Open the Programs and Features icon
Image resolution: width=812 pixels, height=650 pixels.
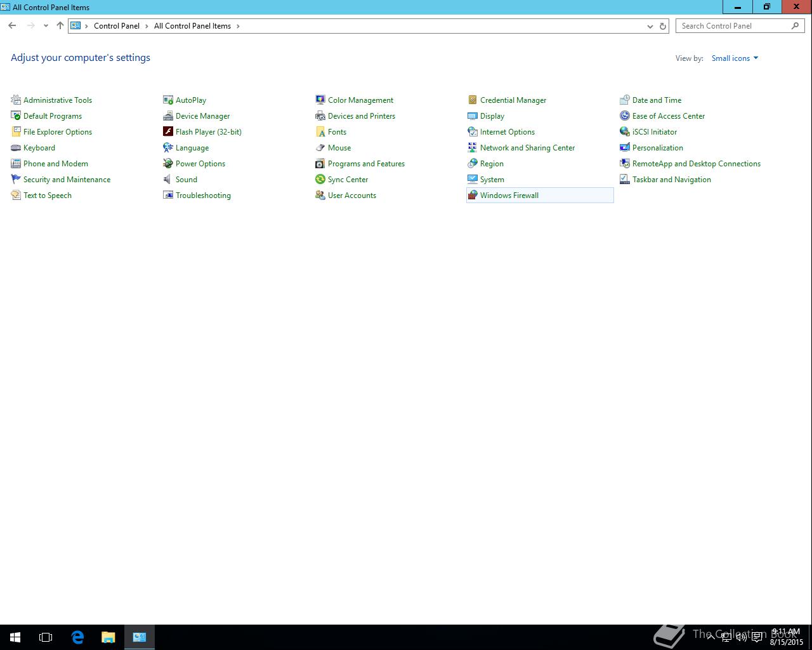pos(320,163)
